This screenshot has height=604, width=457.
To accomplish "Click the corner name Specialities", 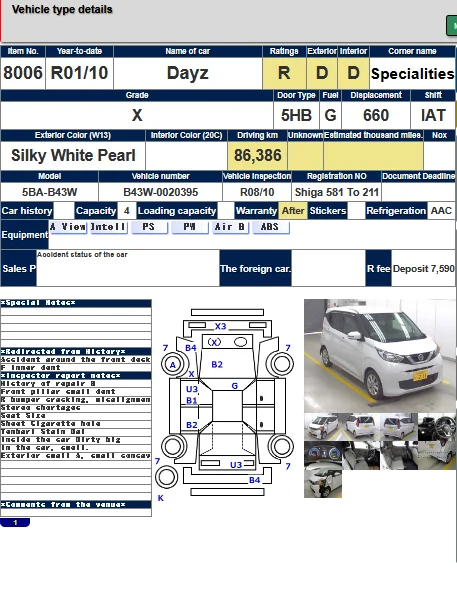I will pyautogui.click(x=412, y=74).
